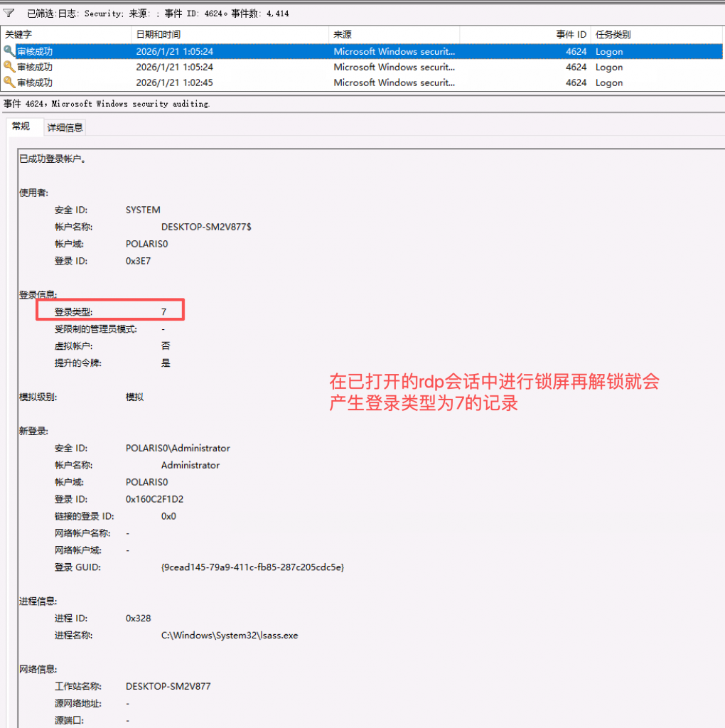Click the 来源 column header
This screenshot has height=728, width=725.
(x=343, y=34)
